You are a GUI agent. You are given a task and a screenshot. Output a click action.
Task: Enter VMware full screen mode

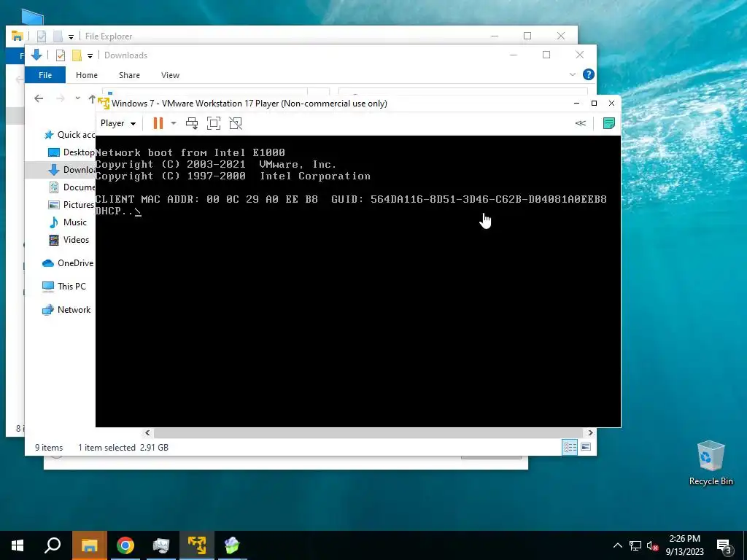click(x=214, y=123)
